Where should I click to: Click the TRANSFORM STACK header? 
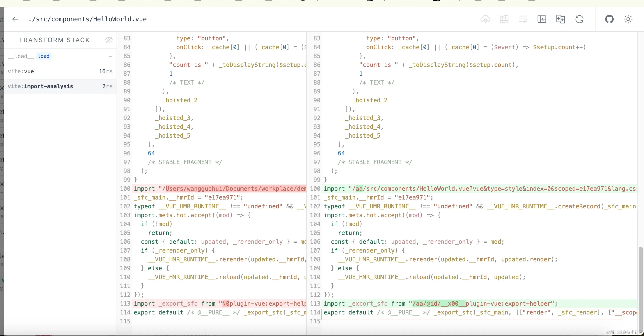click(54, 40)
